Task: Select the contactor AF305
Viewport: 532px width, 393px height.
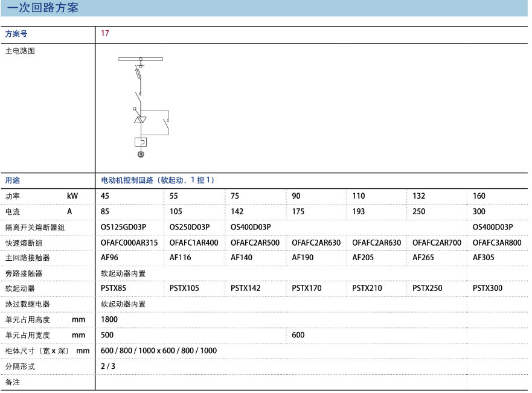Action: pos(484,258)
